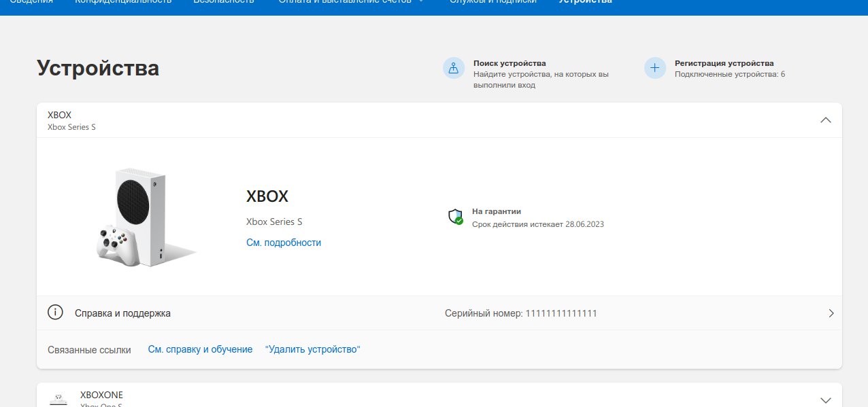Collapse the XBOX device card chevron

(x=826, y=120)
